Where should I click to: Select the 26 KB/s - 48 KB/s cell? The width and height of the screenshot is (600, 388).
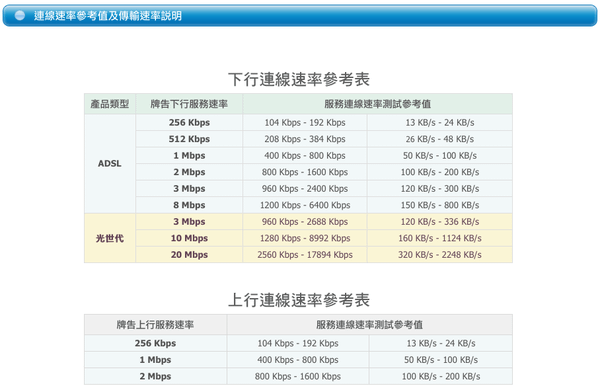click(x=440, y=139)
